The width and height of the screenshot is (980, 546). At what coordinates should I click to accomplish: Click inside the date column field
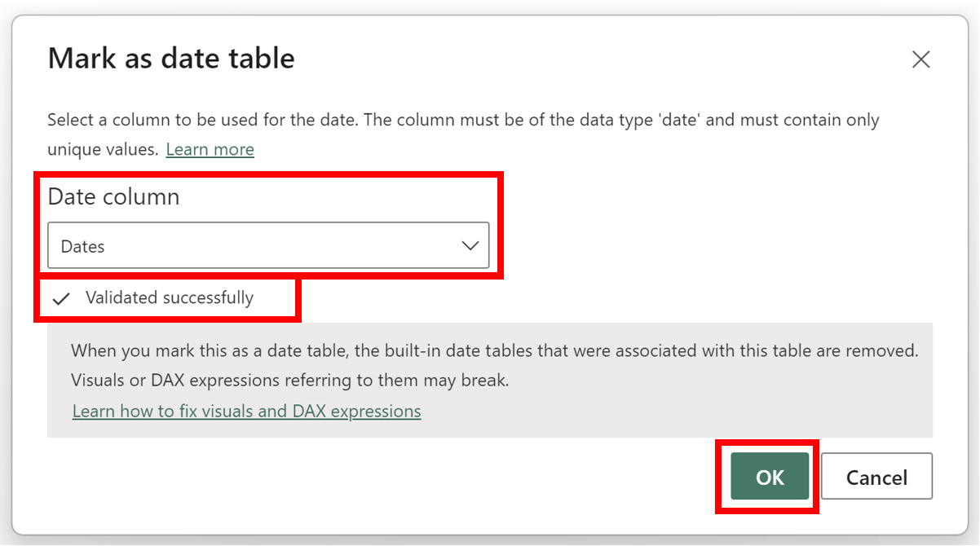pos(245,245)
